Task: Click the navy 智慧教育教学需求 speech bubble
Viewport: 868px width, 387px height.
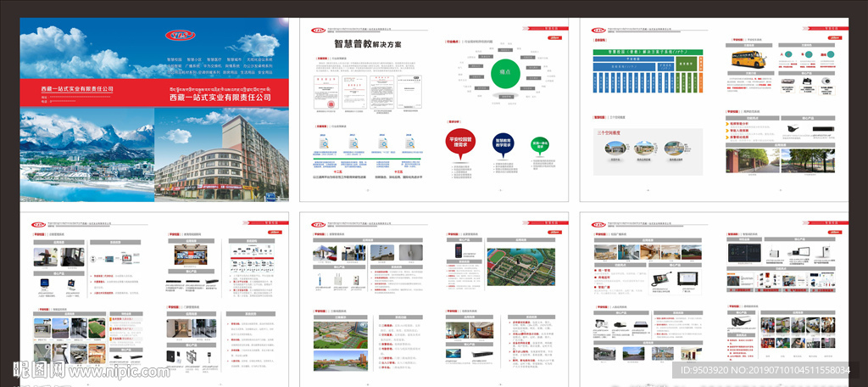Action: click(504, 144)
